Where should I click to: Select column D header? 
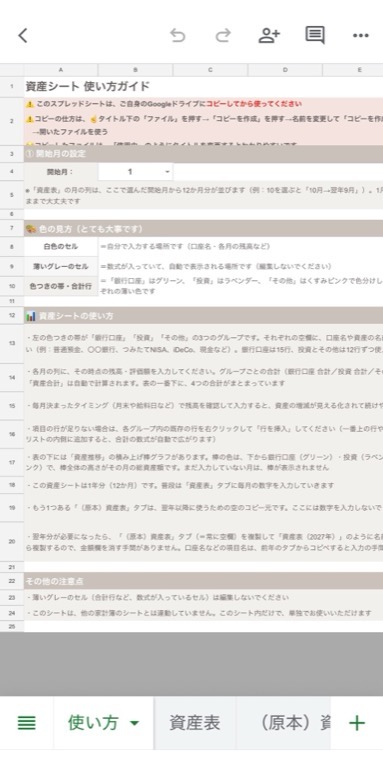pos(285,70)
